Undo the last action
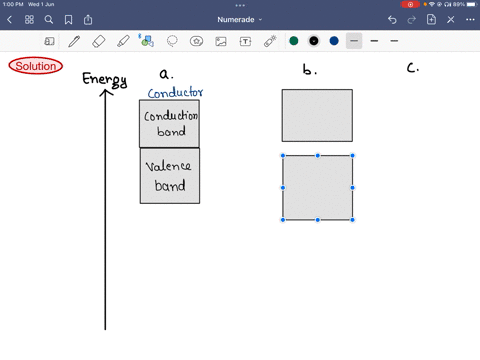The height and width of the screenshot is (360, 480). (392, 20)
